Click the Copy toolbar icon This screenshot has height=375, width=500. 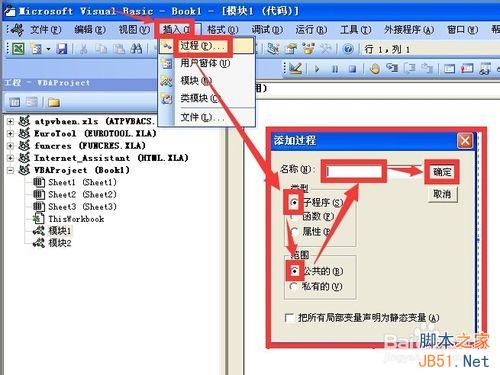[x=101, y=49]
